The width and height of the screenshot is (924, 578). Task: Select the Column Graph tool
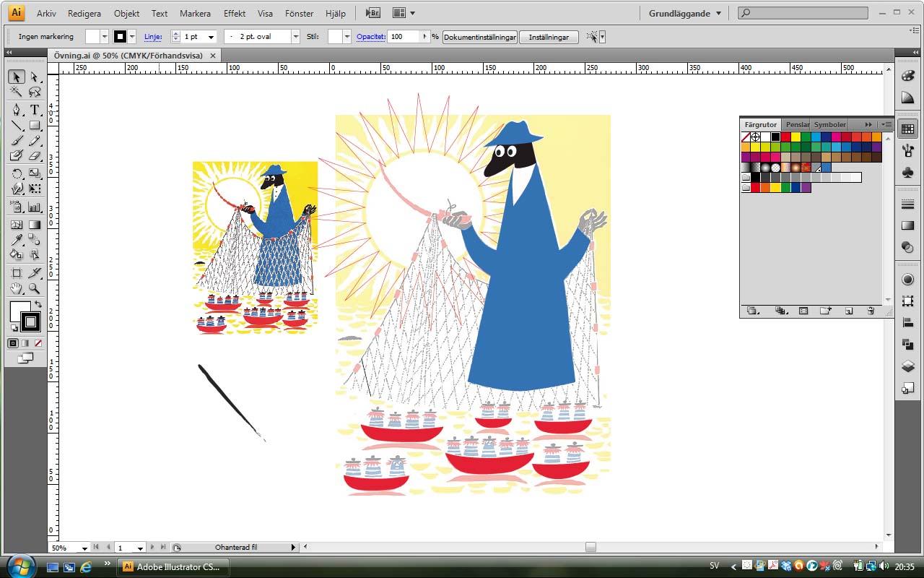(34, 207)
